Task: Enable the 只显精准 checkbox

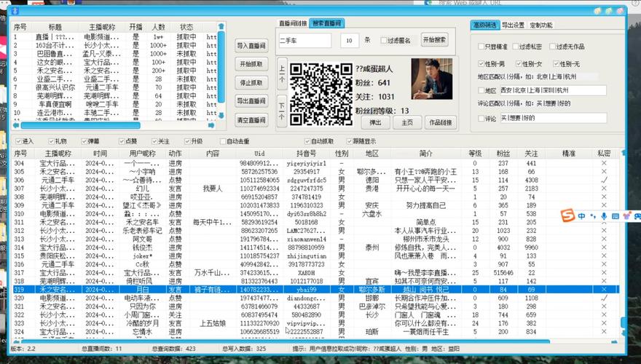Action: [481, 47]
